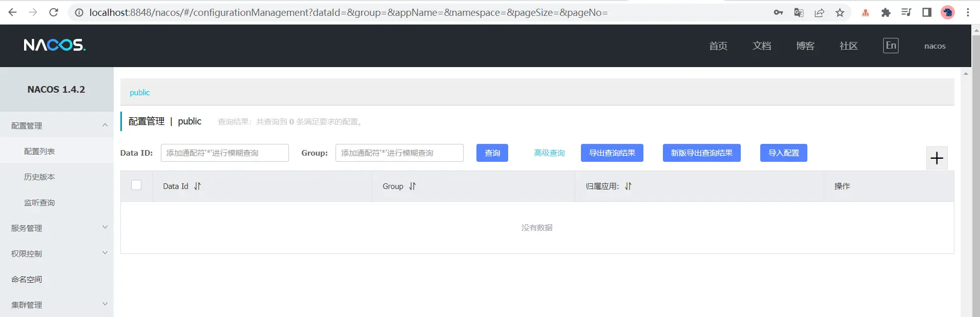
Task: Tick the select-all checkbox in table header
Action: click(136, 185)
